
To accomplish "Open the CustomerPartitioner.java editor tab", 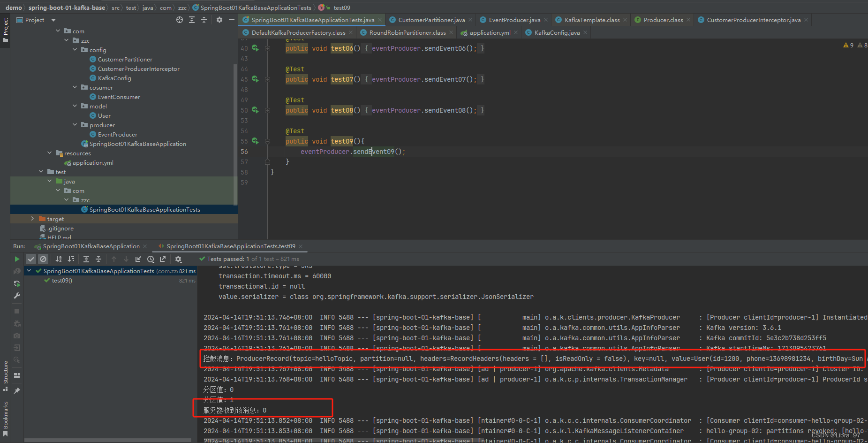I will 431,20.
